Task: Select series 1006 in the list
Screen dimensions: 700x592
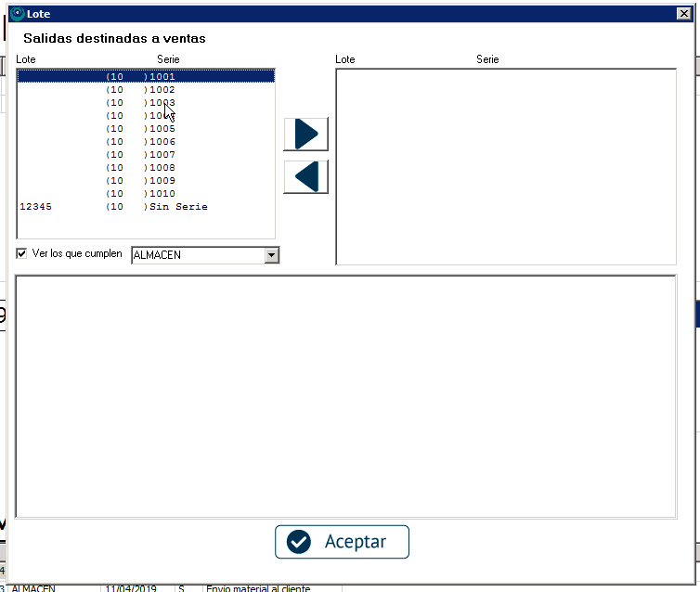Action: point(162,142)
